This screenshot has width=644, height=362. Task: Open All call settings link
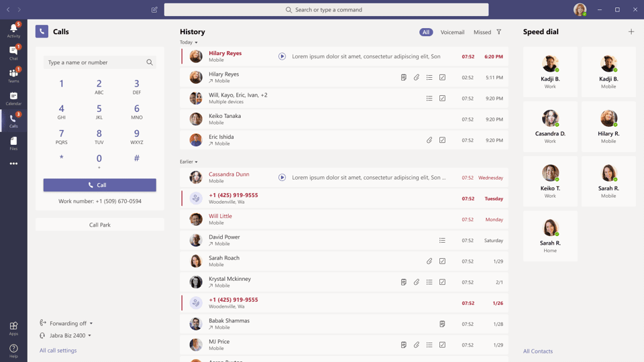click(x=58, y=351)
